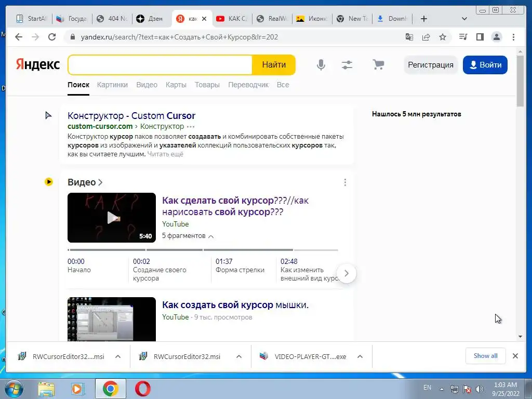Click the Войти login button

point(485,65)
